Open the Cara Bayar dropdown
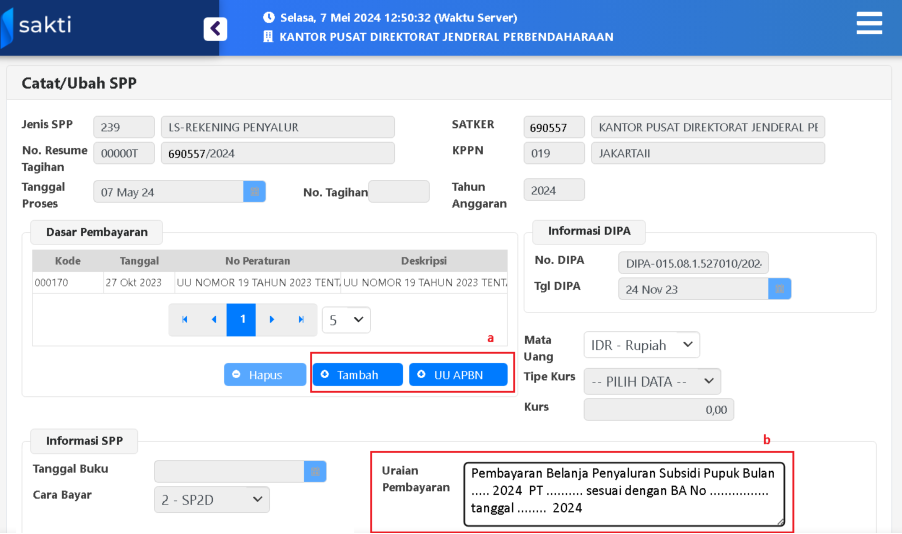This screenshot has width=902, height=534. (211, 499)
